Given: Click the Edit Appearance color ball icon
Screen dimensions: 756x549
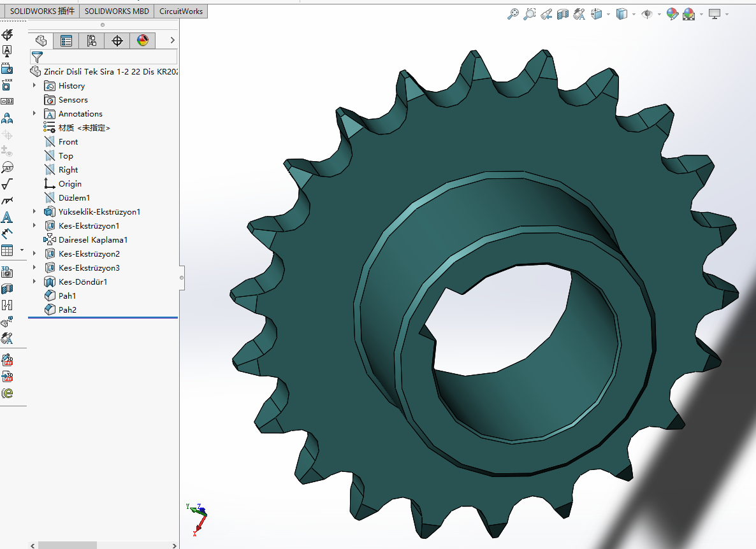Looking at the screenshot, I should pyautogui.click(x=671, y=14).
